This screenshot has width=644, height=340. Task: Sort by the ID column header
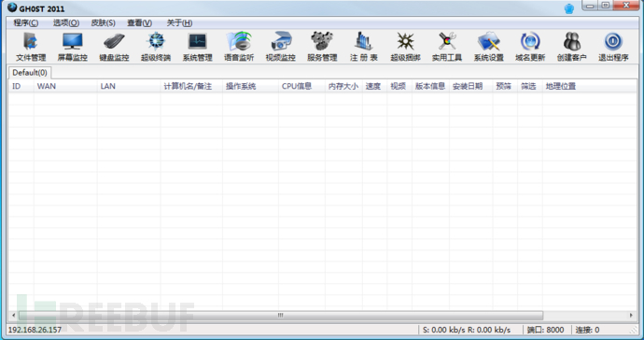(21, 86)
